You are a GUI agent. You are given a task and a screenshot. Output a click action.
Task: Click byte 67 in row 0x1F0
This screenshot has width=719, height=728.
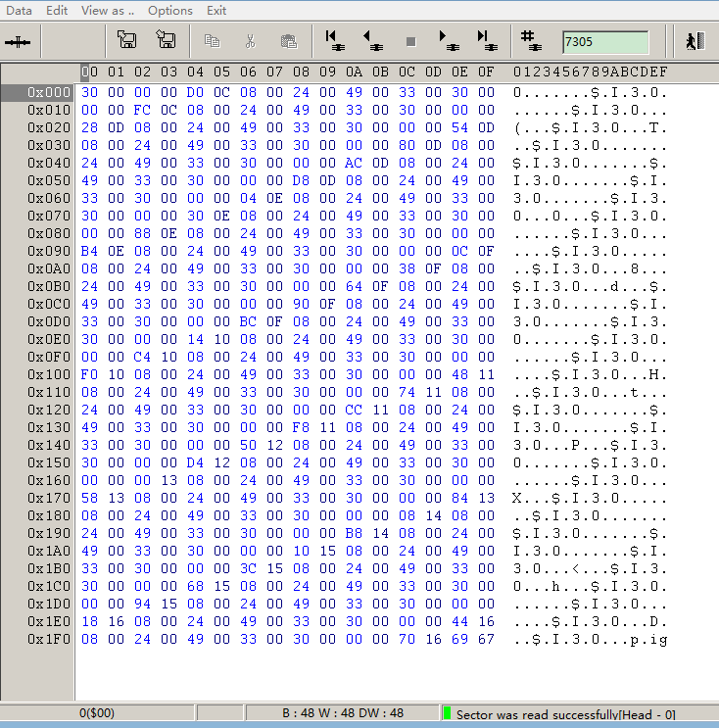[x=486, y=639]
